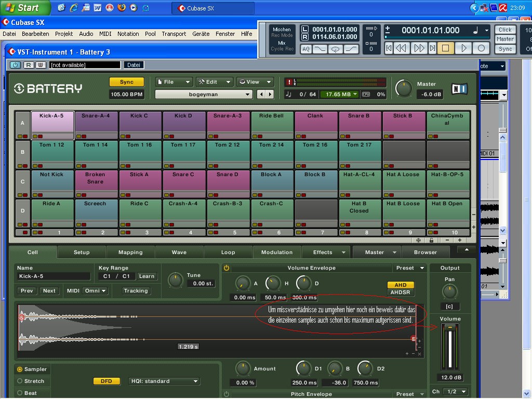Viewport: 532px width, 399px height.
Task: Select the Snare-A-4 drum cell
Action: point(96,125)
